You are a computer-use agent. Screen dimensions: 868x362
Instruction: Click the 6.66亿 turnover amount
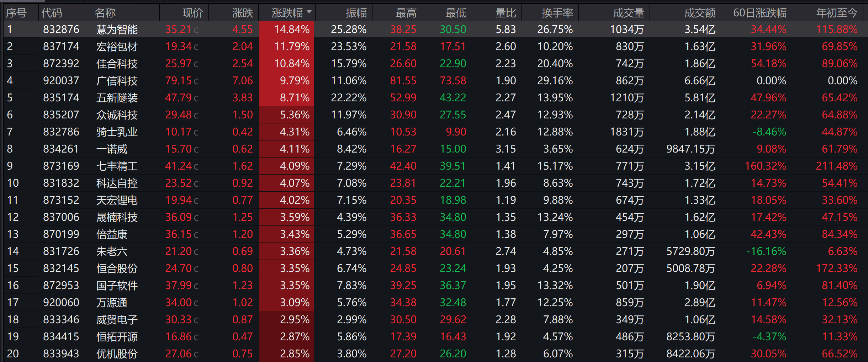[700, 81]
